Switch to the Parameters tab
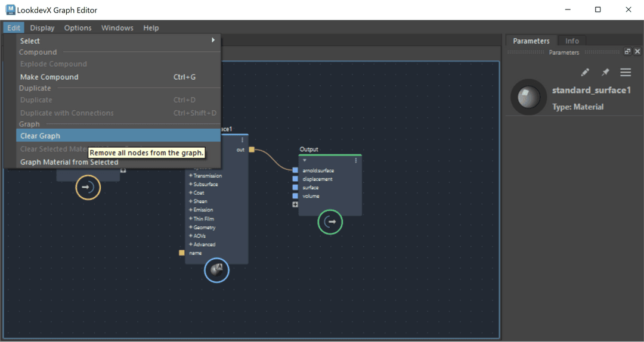The width and height of the screenshot is (644, 342). (531, 41)
